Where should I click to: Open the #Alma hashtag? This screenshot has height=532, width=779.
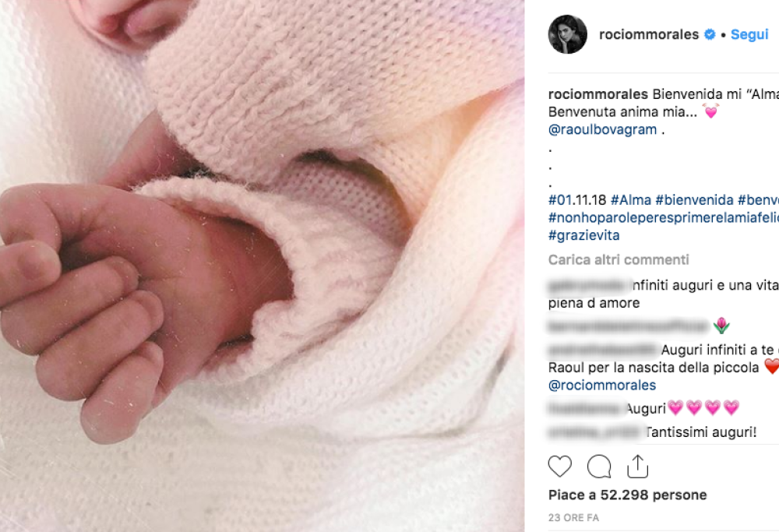(x=631, y=199)
